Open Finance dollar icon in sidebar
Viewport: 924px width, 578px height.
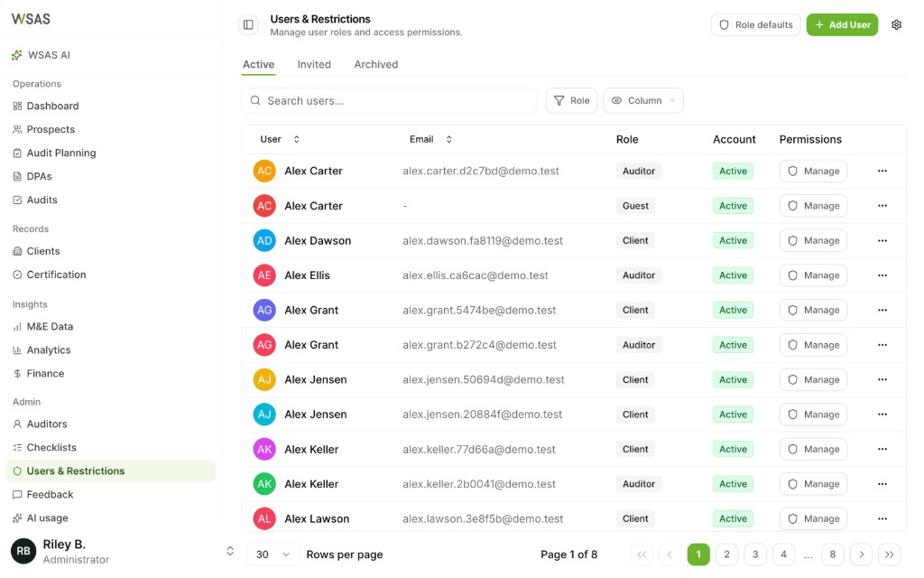[x=17, y=373]
